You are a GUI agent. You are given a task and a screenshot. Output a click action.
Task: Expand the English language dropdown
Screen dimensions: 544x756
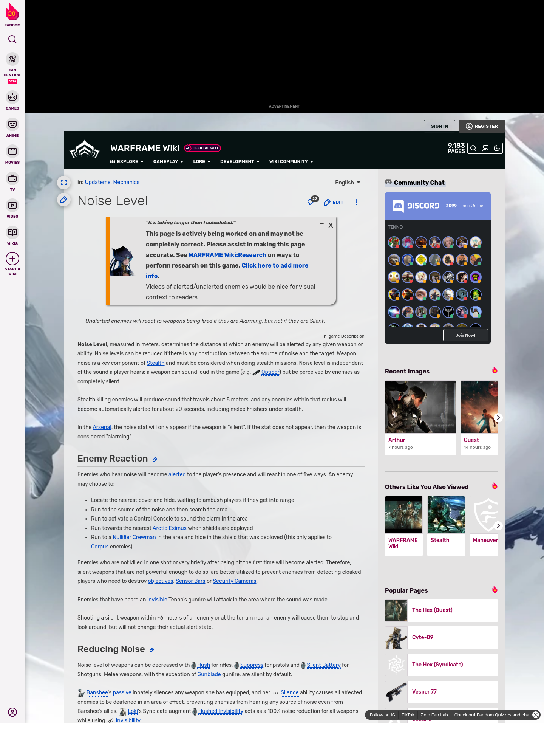348,183
